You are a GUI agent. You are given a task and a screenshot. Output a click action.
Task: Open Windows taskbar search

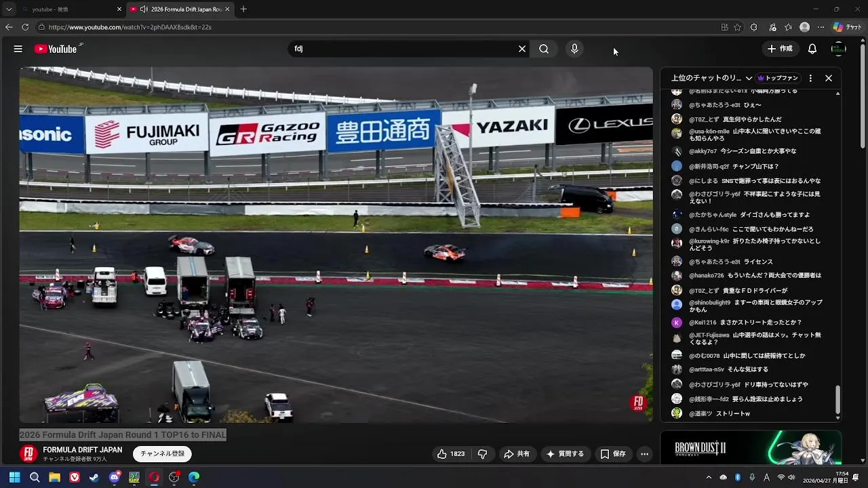coord(35,477)
